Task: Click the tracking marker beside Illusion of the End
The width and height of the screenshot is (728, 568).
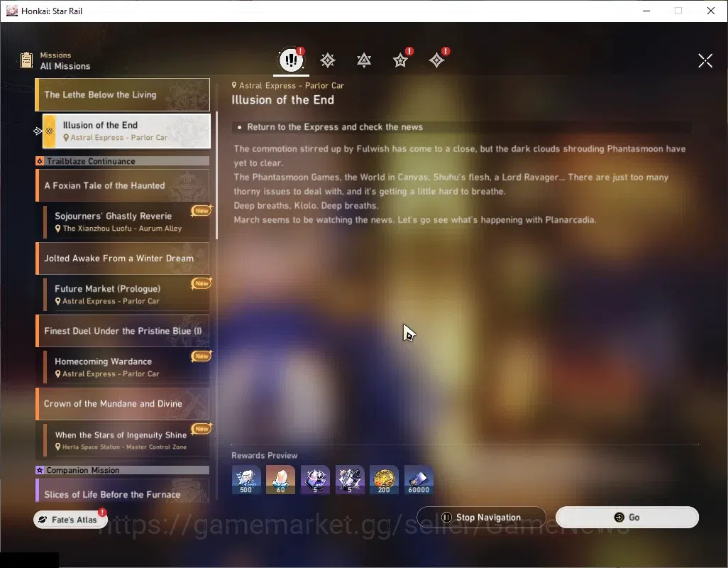Action: [x=38, y=131]
